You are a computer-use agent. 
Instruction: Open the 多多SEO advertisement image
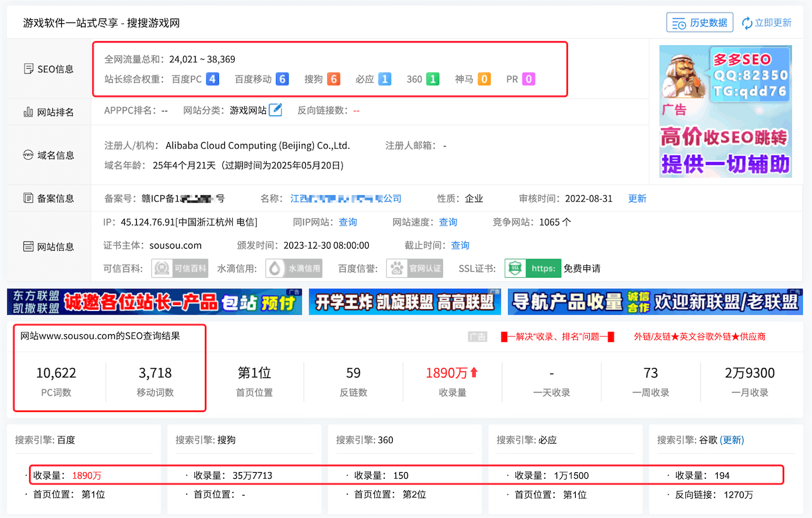click(x=726, y=111)
